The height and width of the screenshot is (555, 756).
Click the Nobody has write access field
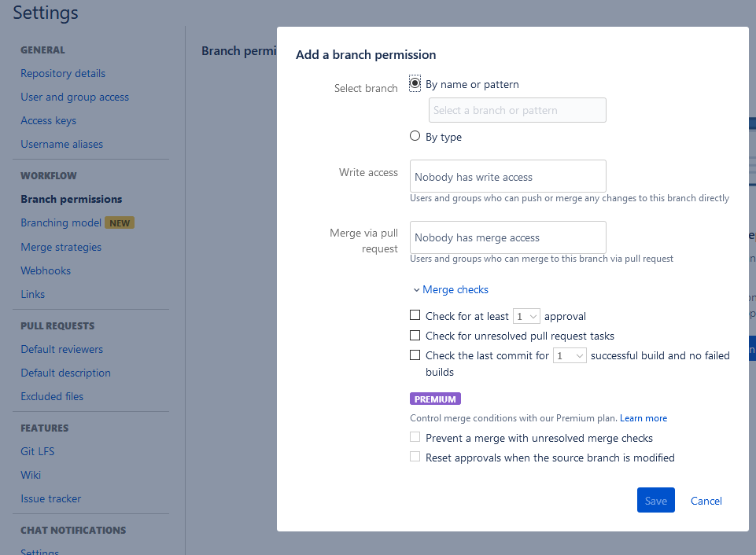(x=507, y=176)
